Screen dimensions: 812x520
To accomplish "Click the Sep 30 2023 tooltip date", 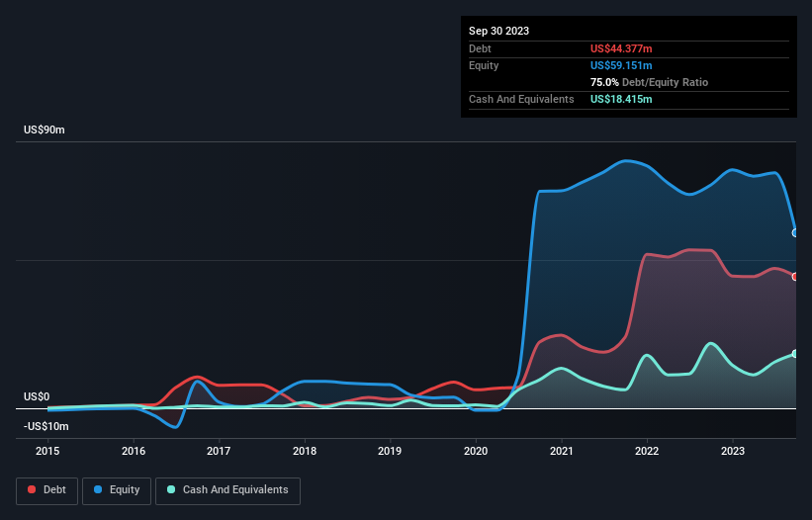I will coord(498,31).
